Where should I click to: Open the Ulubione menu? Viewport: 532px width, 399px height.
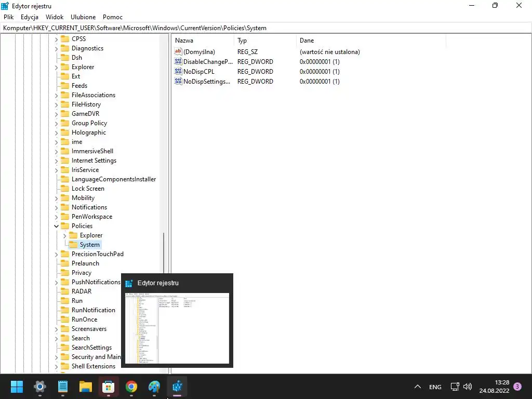pos(83,17)
